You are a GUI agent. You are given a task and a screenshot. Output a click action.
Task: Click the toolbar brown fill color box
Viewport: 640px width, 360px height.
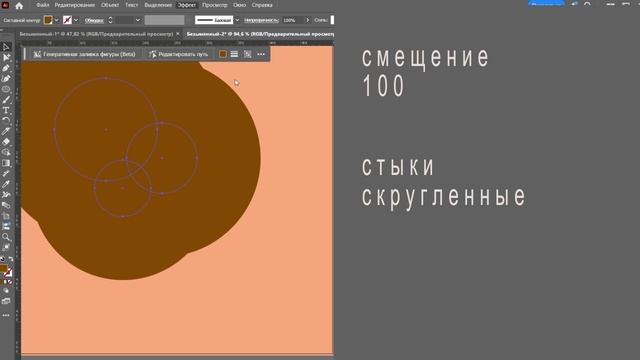pyautogui.click(x=3, y=268)
